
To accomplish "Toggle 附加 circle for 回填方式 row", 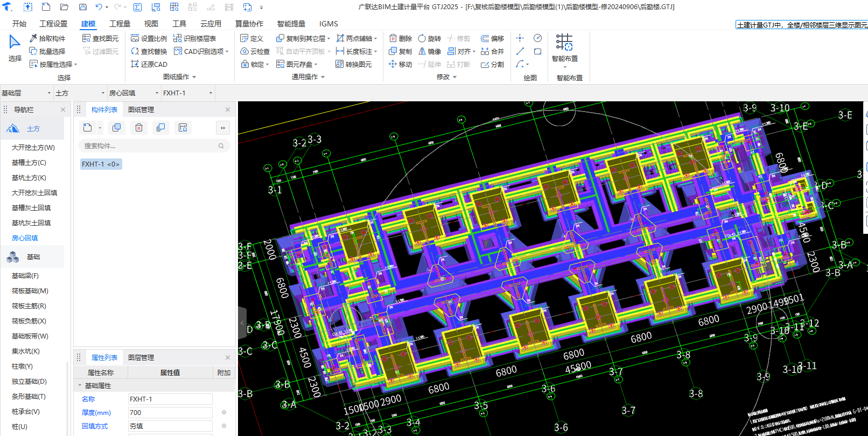I will [x=224, y=426].
